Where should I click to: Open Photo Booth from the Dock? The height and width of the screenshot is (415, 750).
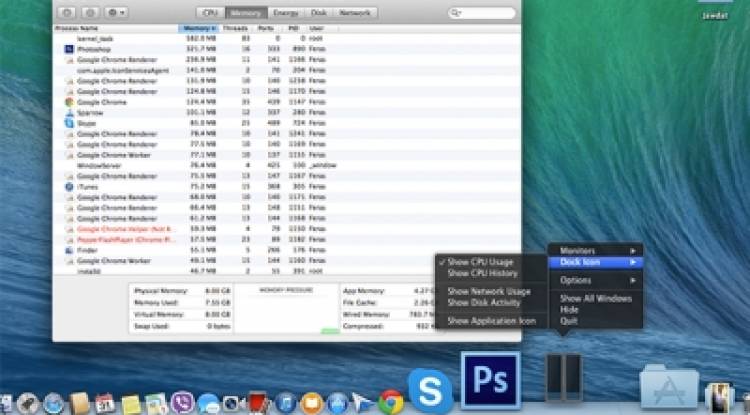(259, 403)
